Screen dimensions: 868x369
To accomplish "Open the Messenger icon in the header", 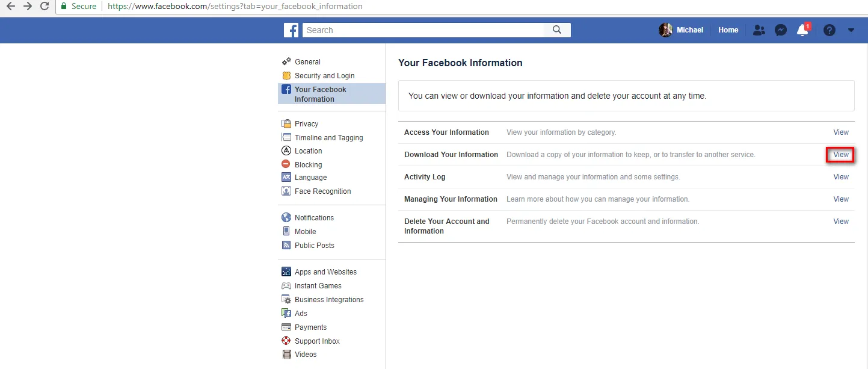I will 780,29.
